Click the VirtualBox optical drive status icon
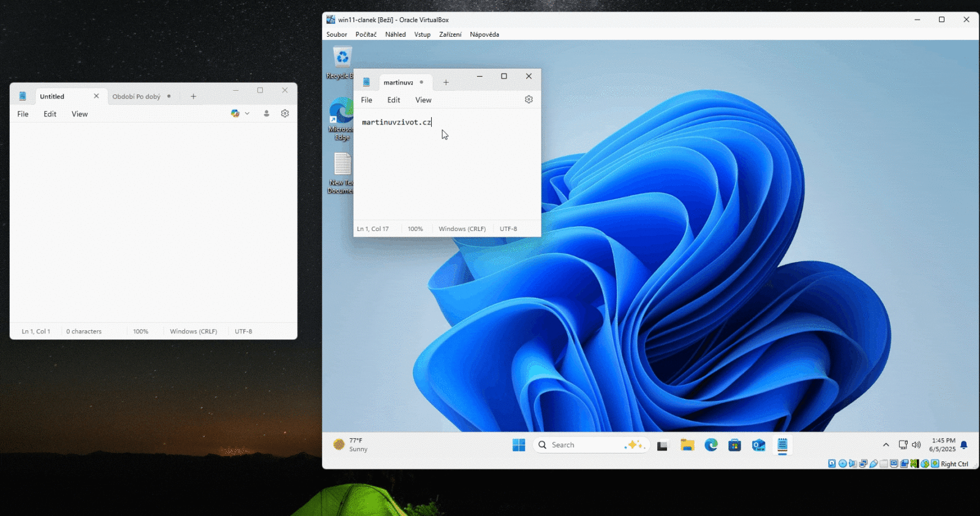Viewport: 980px width, 516px height. [843, 464]
